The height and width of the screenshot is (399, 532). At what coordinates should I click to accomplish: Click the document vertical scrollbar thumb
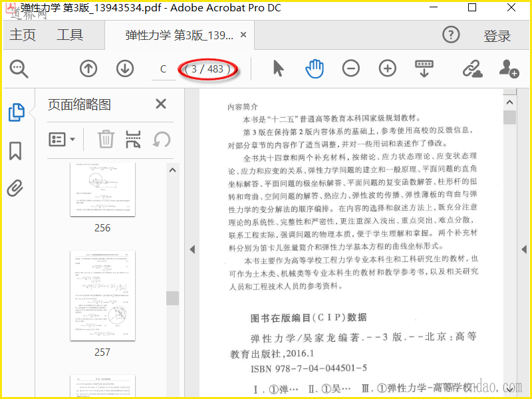point(509,118)
